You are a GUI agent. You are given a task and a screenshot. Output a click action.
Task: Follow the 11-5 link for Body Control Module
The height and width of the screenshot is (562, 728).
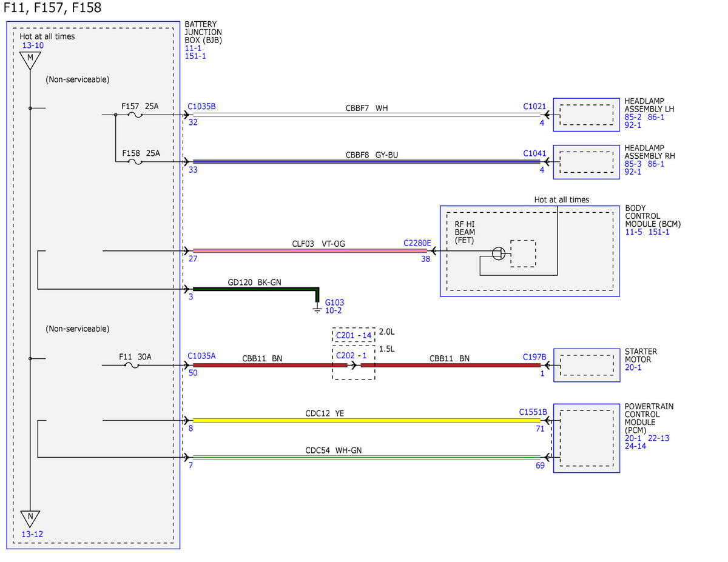[x=635, y=232]
